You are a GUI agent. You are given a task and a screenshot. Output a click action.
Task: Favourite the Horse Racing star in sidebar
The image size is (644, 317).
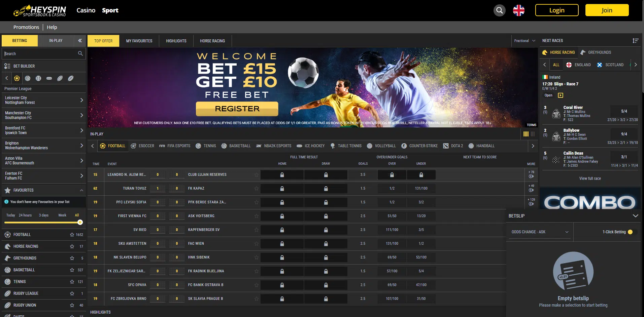72,246
